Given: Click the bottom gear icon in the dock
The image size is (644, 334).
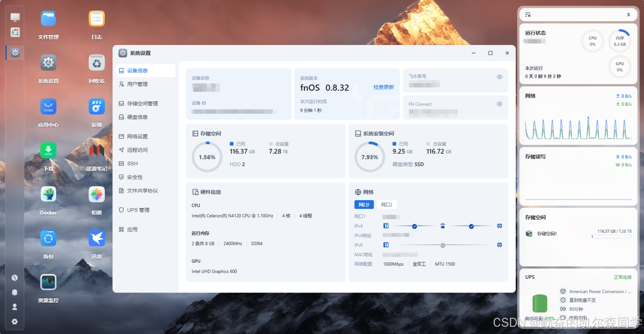Looking at the screenshot, I should pyautogui.click(x=15, y=322).
